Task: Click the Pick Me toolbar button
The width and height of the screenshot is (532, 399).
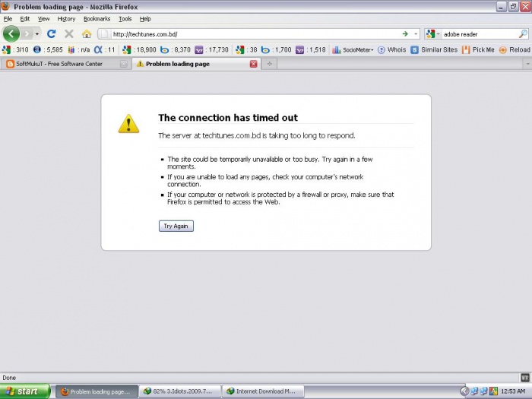Action: pos(478,50)
